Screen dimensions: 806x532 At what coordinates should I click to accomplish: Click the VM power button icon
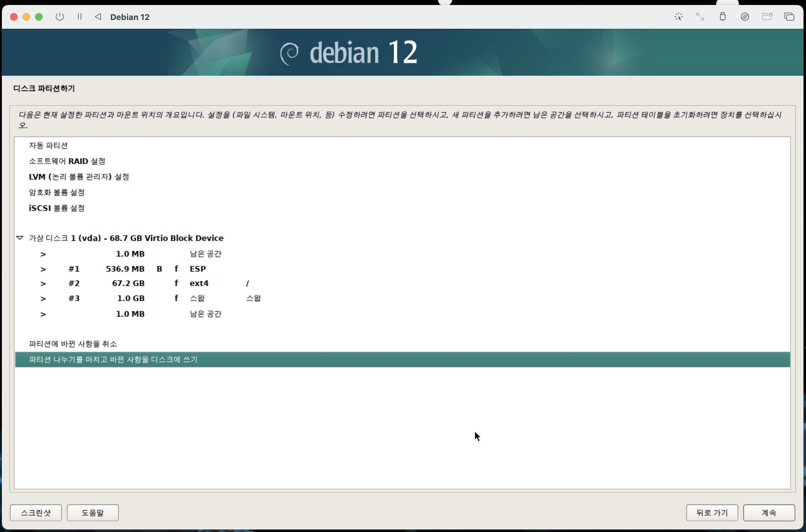pos(60,17)
